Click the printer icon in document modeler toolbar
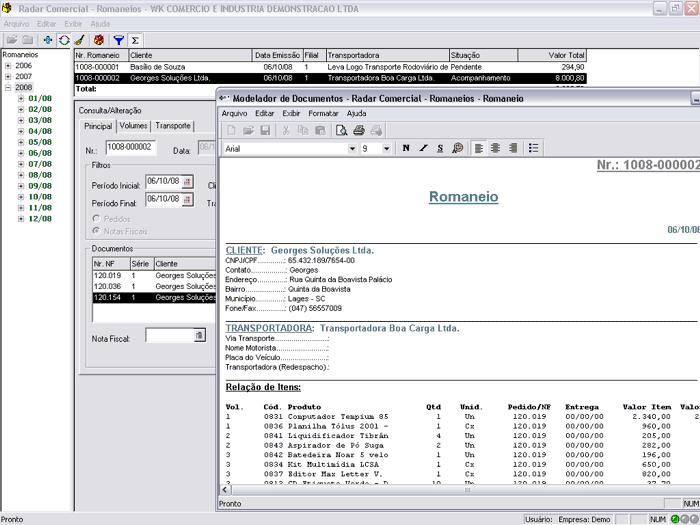The height and width of the screenshot is (525, 700). pos(359,130)
